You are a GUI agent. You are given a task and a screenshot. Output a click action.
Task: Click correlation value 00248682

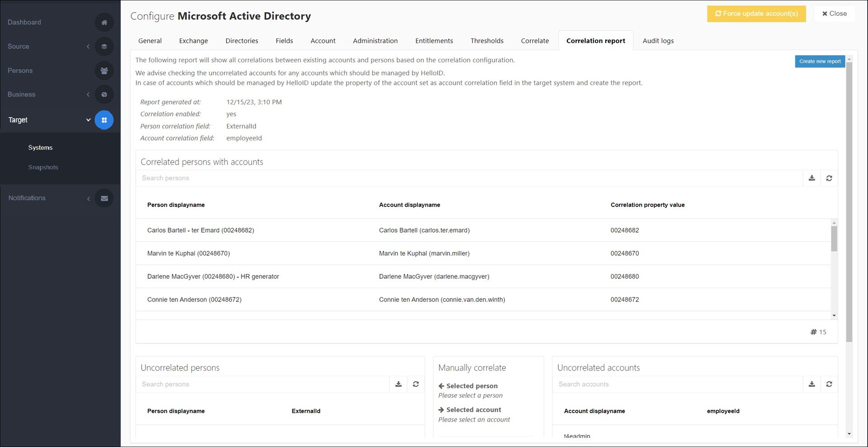625,231
